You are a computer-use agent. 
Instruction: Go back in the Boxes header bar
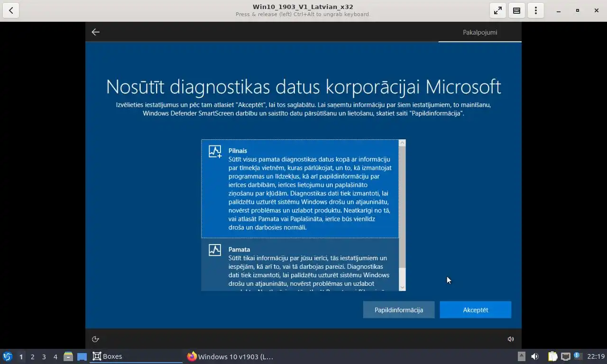tap(10, 10)
